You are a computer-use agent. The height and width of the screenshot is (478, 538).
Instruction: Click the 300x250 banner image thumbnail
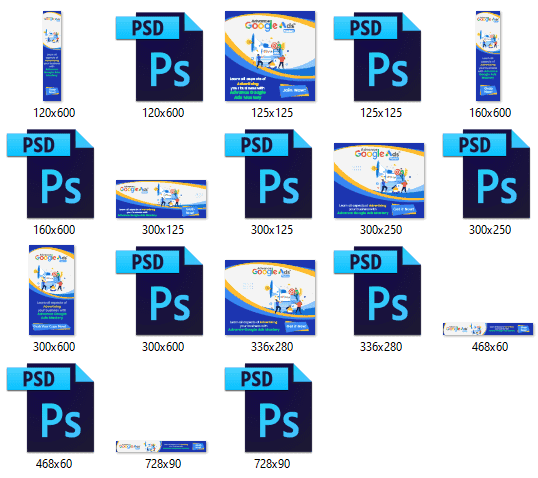tap(379, 180)
